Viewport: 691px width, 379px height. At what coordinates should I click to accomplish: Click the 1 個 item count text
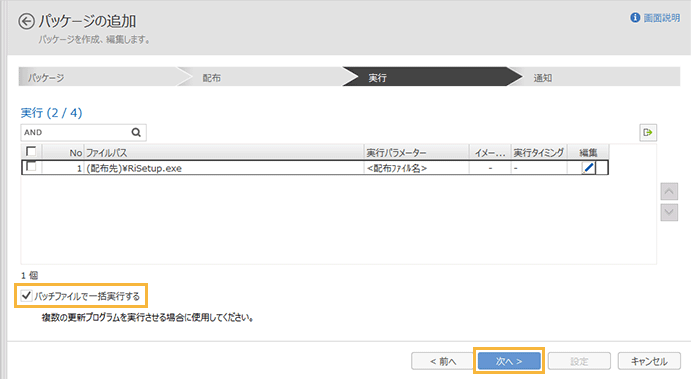30,275
